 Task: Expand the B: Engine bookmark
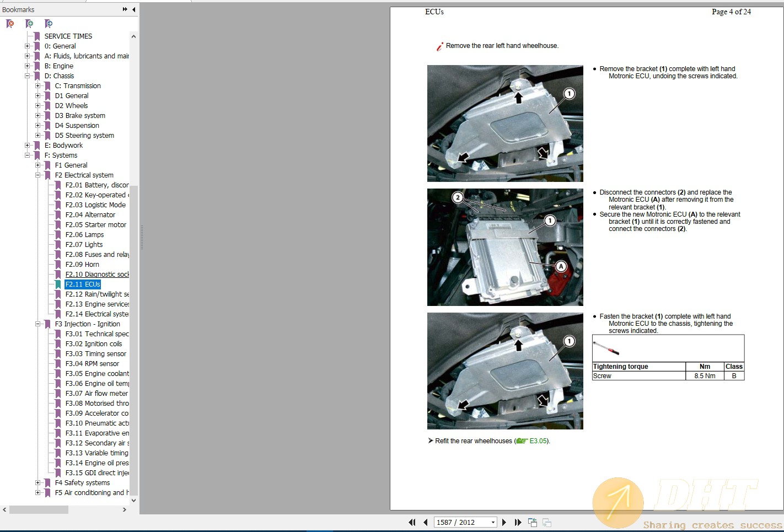coord(27,66)
